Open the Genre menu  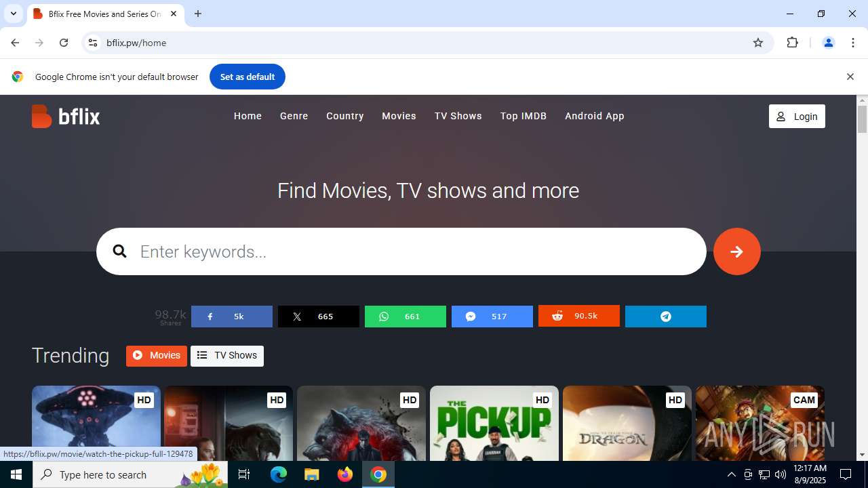(x=294, y=116)
